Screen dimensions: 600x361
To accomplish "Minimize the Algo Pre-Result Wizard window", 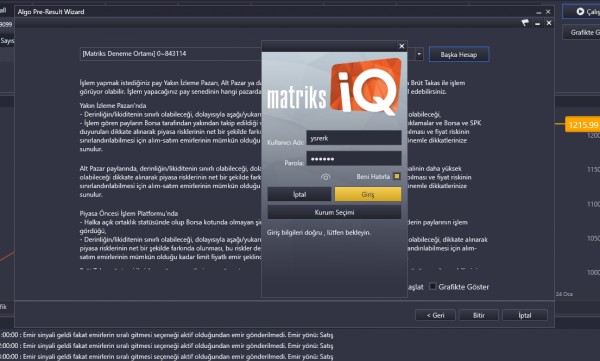I will click(539, 12).
